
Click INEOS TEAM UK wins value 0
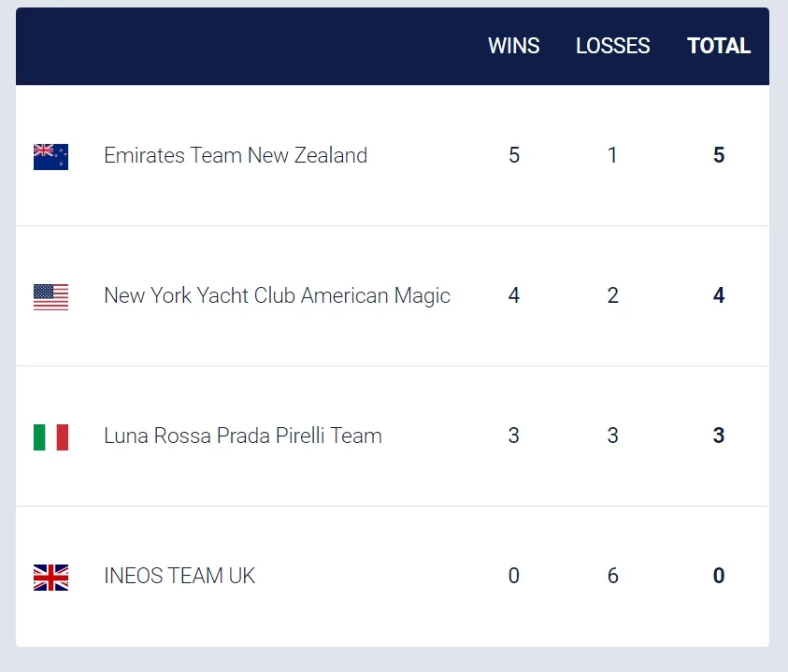(513, 576)
